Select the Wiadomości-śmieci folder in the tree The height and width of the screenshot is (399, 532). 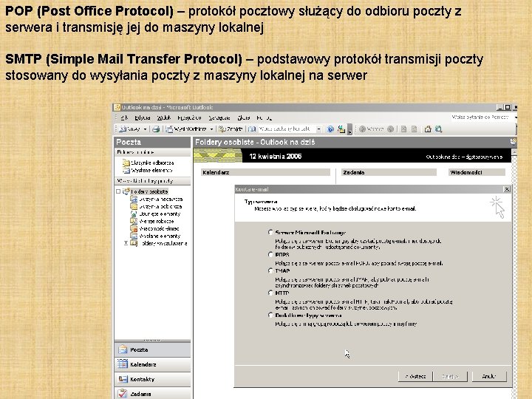(x=154, y=228)
